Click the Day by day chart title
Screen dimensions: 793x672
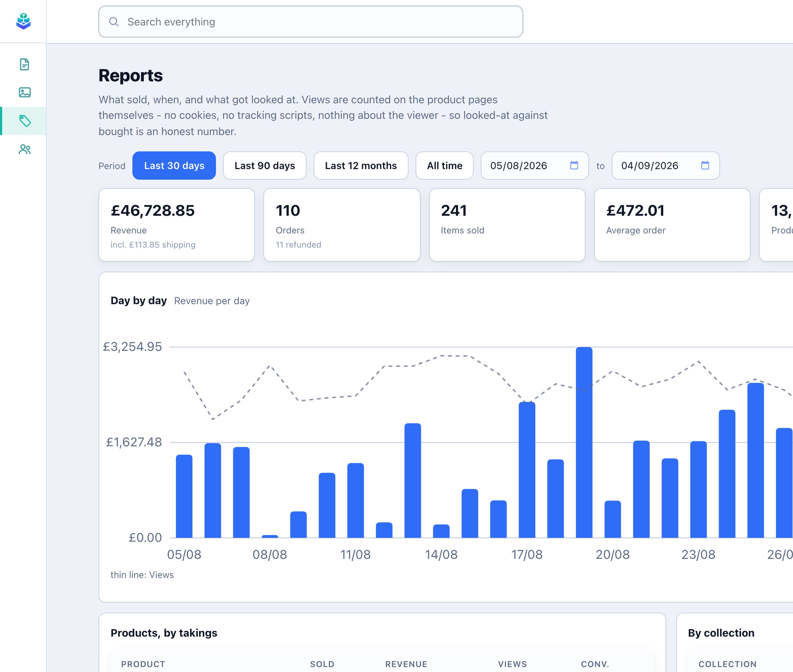[139, 301]
